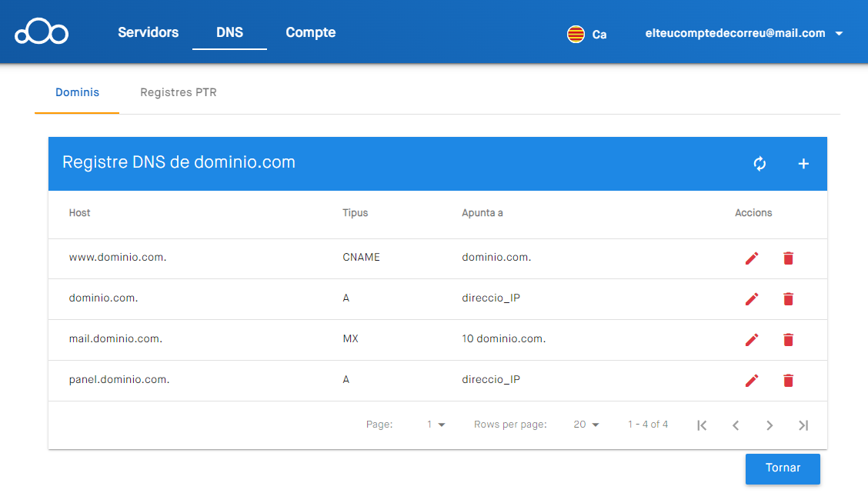
Task: Click the MX type cell
Action: pos(350,338)
